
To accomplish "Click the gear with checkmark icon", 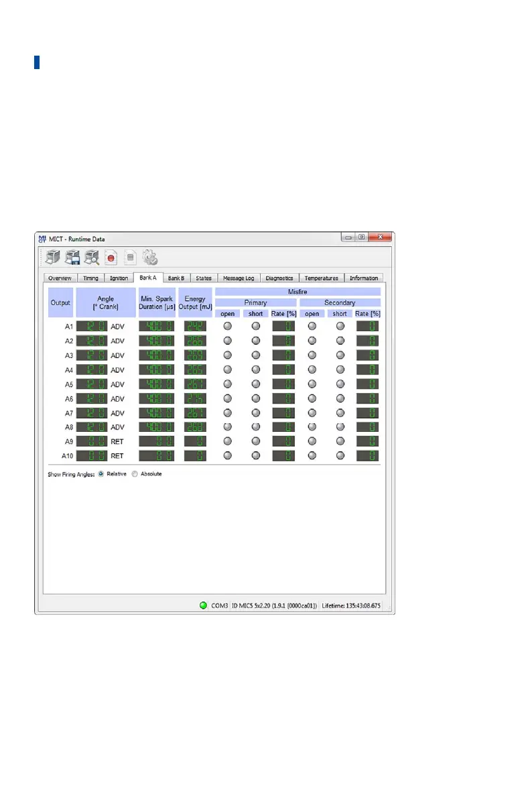I will [150, 258].
